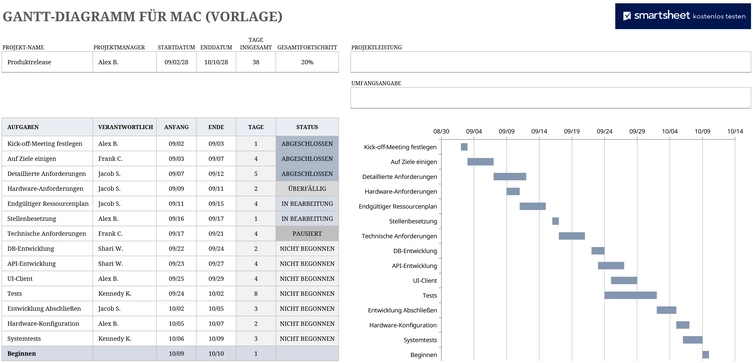Click the Systemtests Gantt bar
Screen dimensions: 753x363
pos(692,340)
